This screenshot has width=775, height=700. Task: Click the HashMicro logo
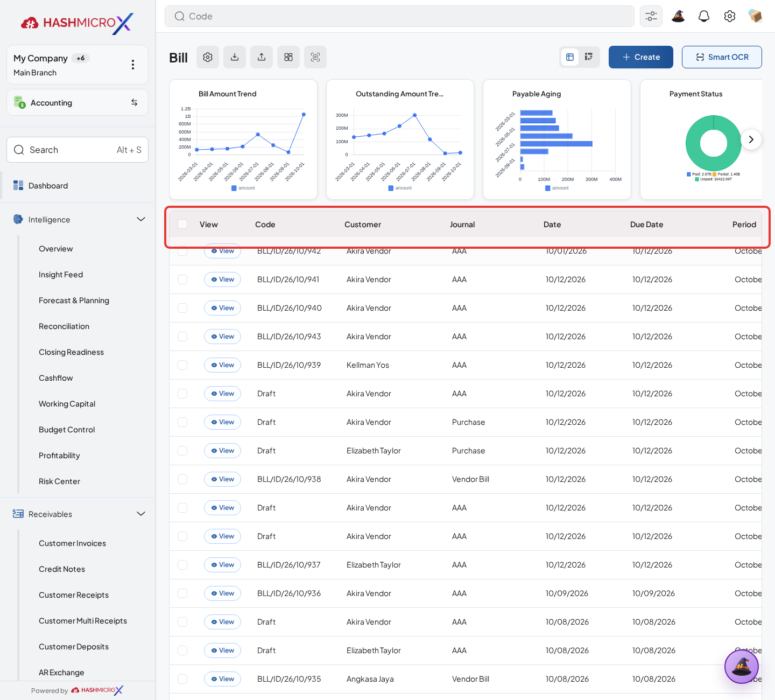[x=77, y=23]
